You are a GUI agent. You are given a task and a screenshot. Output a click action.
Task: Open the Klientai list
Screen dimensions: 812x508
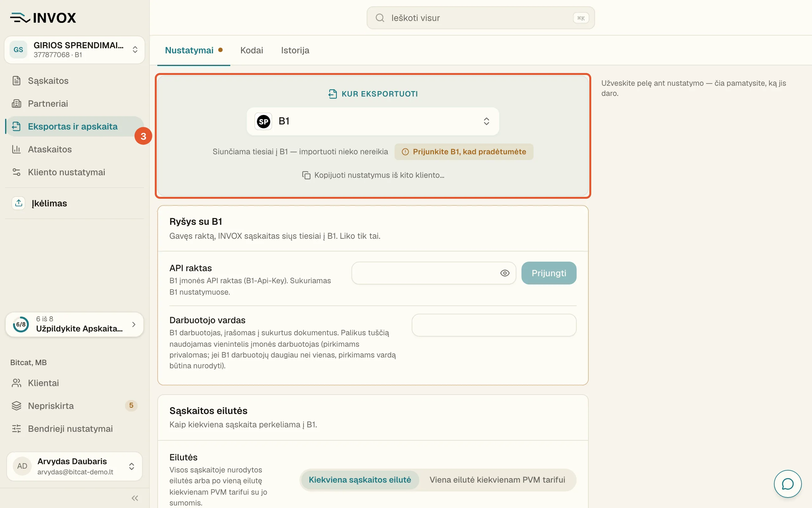click(x=75, y=383)
